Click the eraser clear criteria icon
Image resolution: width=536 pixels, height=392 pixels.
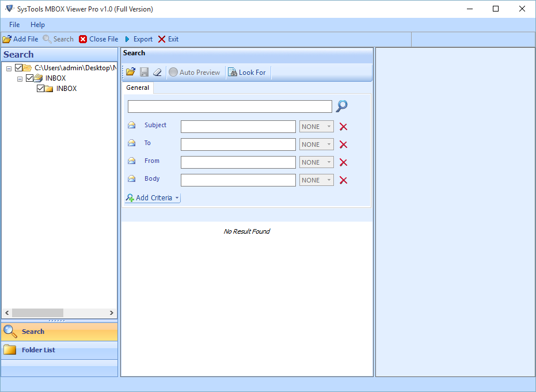(x=157, y=72)
